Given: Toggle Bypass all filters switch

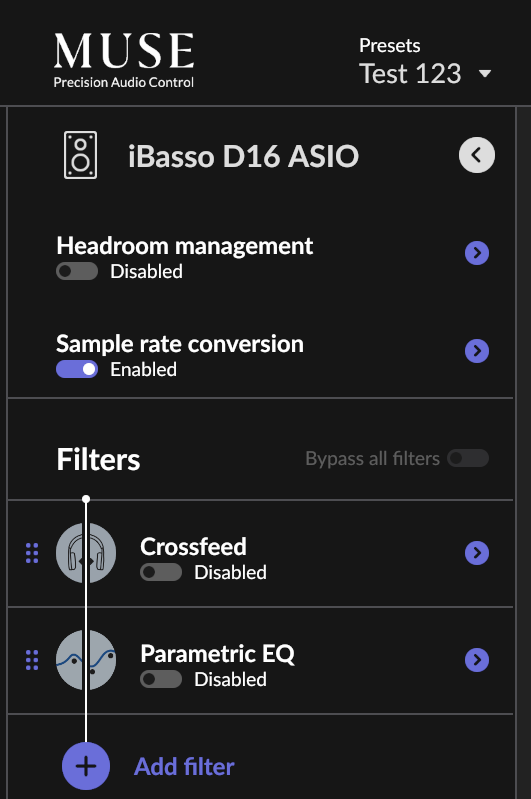Looking at the screenshot, I should (x=468, y=458).
